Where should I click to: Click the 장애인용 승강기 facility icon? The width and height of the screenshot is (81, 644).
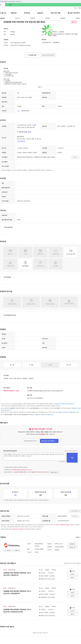[x=31, y=302]
